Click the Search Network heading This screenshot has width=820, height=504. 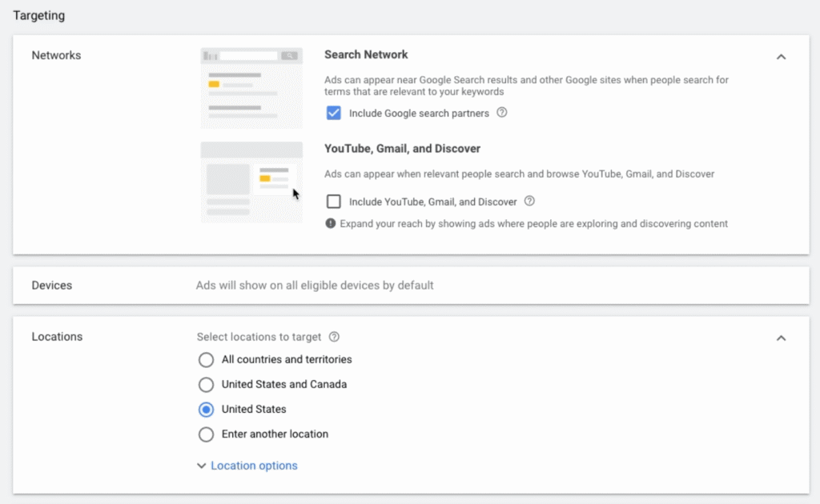pyautogui.click(x=366, y=54)
